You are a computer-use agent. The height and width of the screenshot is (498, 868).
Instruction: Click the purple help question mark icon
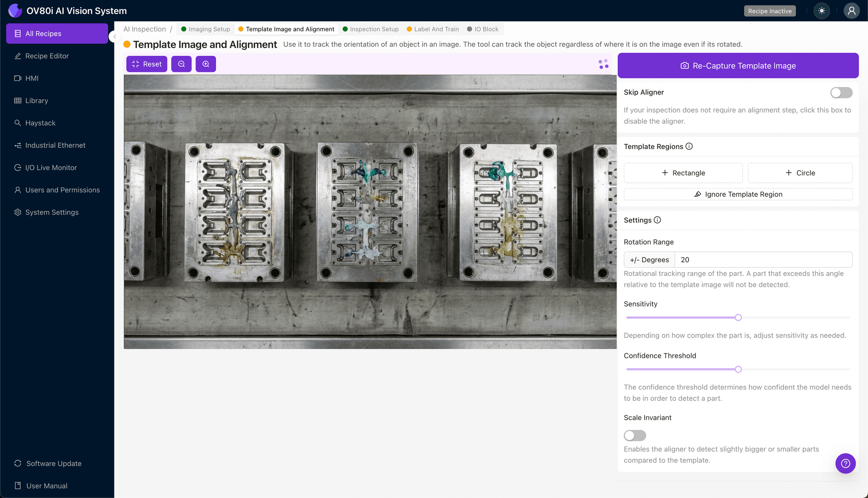tap(845, 463)
